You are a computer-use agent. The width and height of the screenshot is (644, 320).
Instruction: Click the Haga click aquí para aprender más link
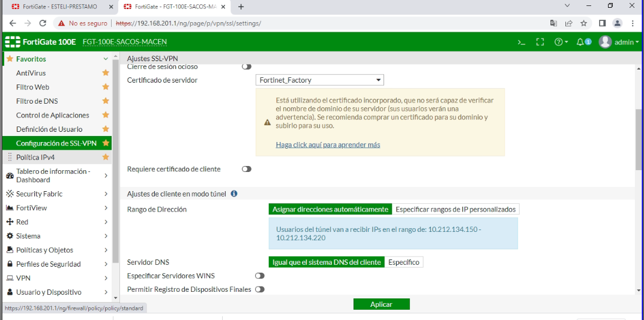328,144
